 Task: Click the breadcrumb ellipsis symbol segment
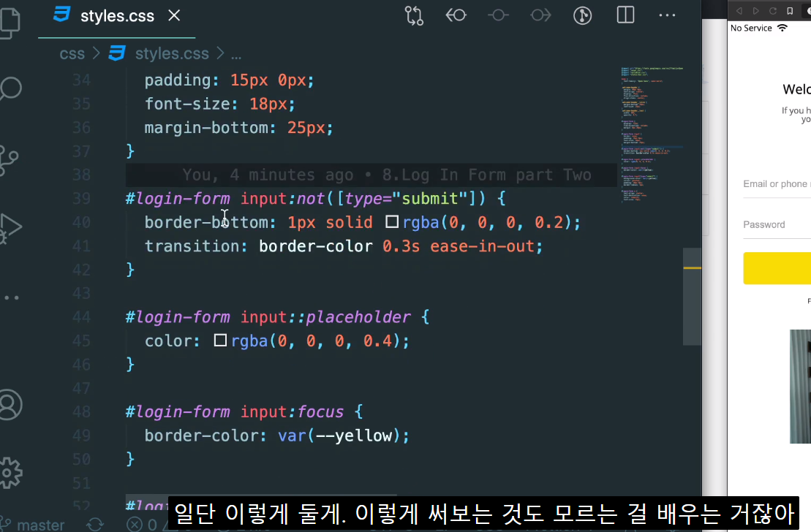(236, 54)
